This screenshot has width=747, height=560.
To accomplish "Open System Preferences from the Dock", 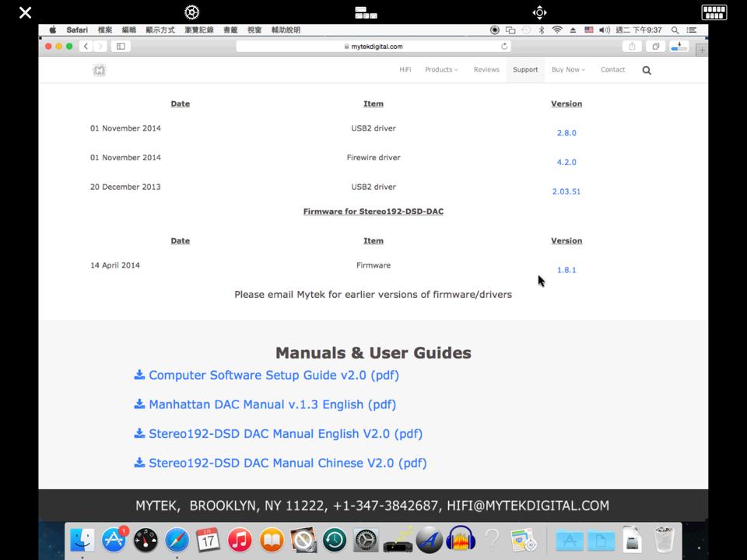I will click(x=366, y=540).
